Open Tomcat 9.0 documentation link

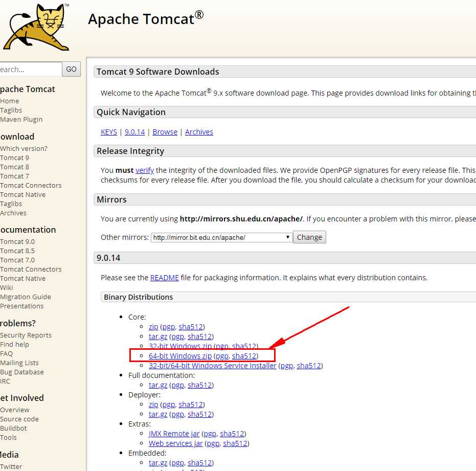[x=17, y=242]
